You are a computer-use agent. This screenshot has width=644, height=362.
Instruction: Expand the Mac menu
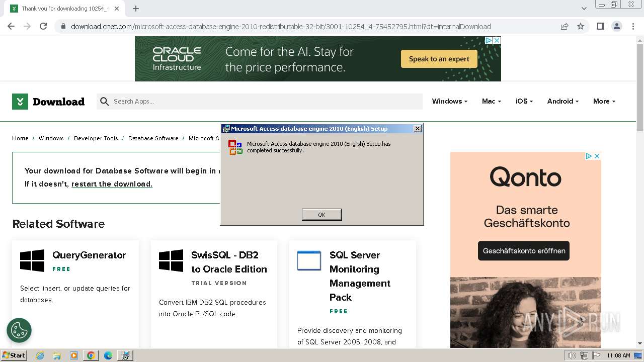(491, 101)
